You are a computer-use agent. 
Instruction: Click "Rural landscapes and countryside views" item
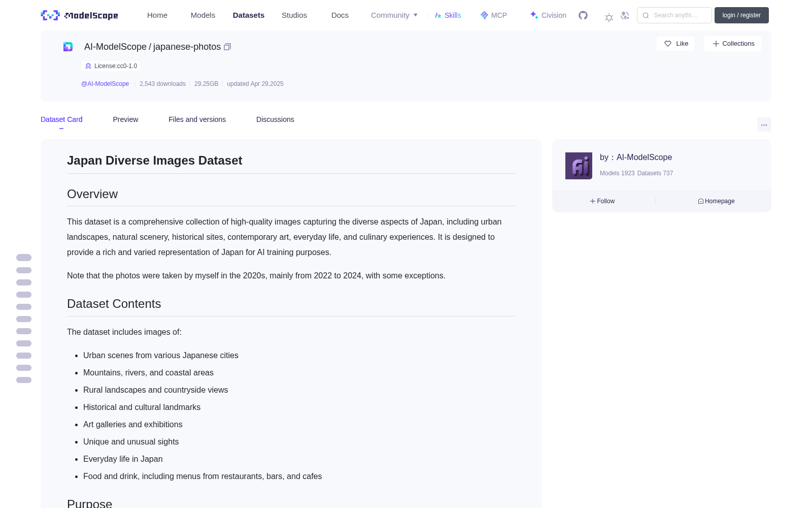coord(156,390)
